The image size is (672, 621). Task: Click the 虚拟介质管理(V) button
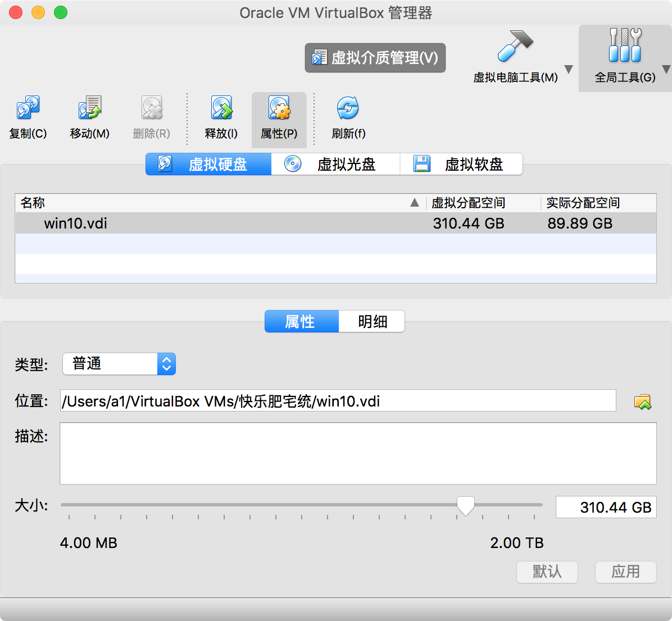(375, 58)
